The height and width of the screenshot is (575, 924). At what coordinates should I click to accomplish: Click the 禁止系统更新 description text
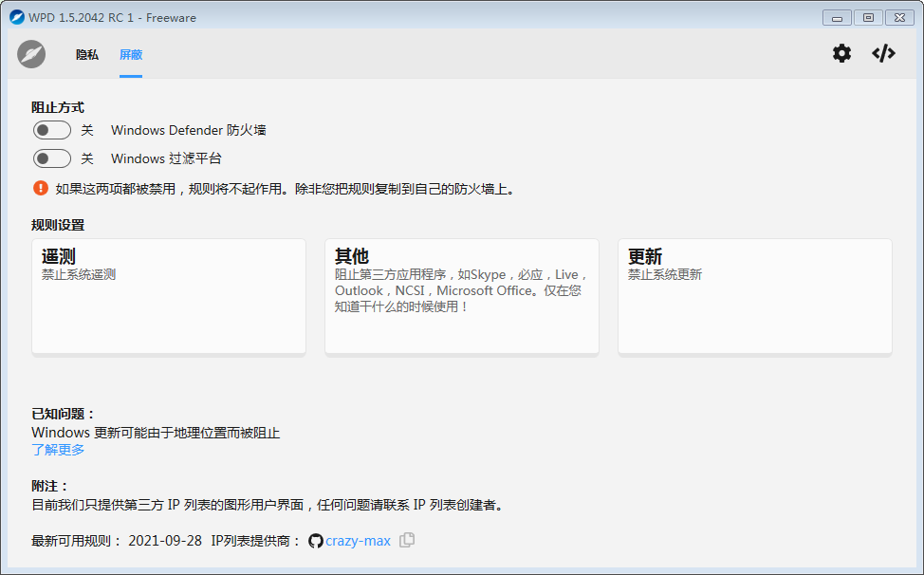pyautogui.click(x=665, y=274)
